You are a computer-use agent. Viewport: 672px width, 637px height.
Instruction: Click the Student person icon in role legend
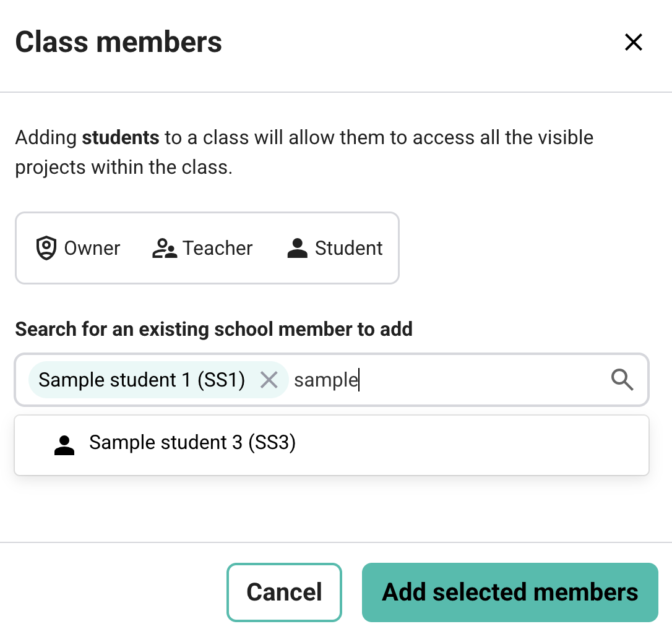coord(298,249)
